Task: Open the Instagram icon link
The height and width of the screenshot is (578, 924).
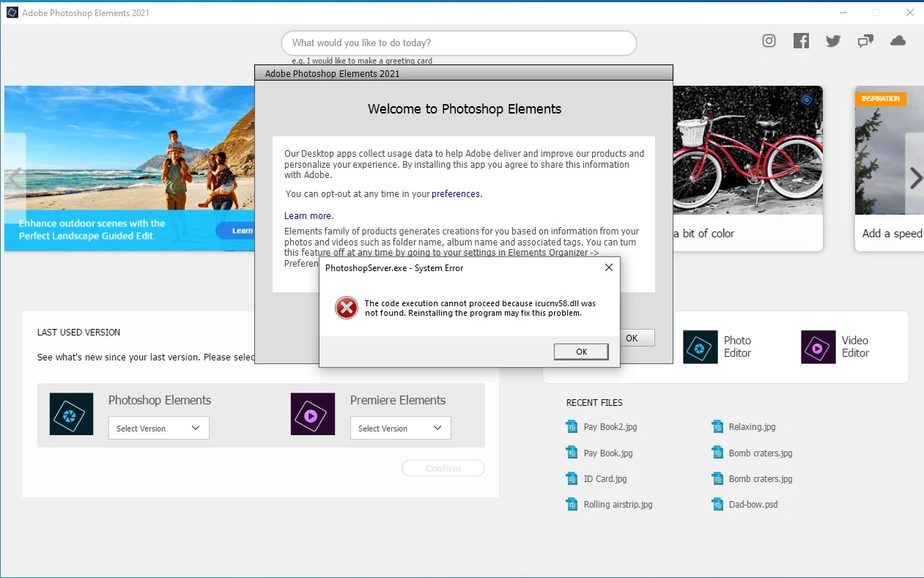Action: [x=769, y=41]
